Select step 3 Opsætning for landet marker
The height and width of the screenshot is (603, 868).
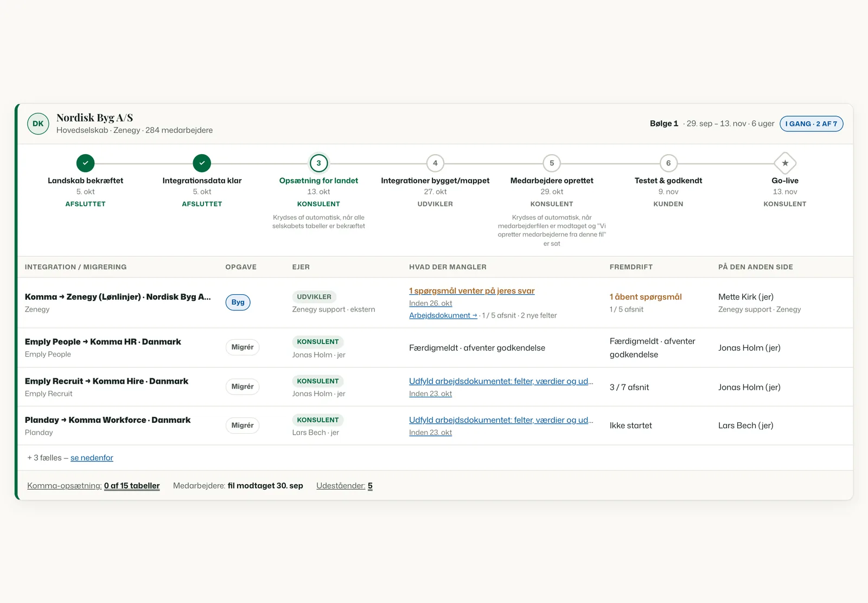click(x=318, y=163)
